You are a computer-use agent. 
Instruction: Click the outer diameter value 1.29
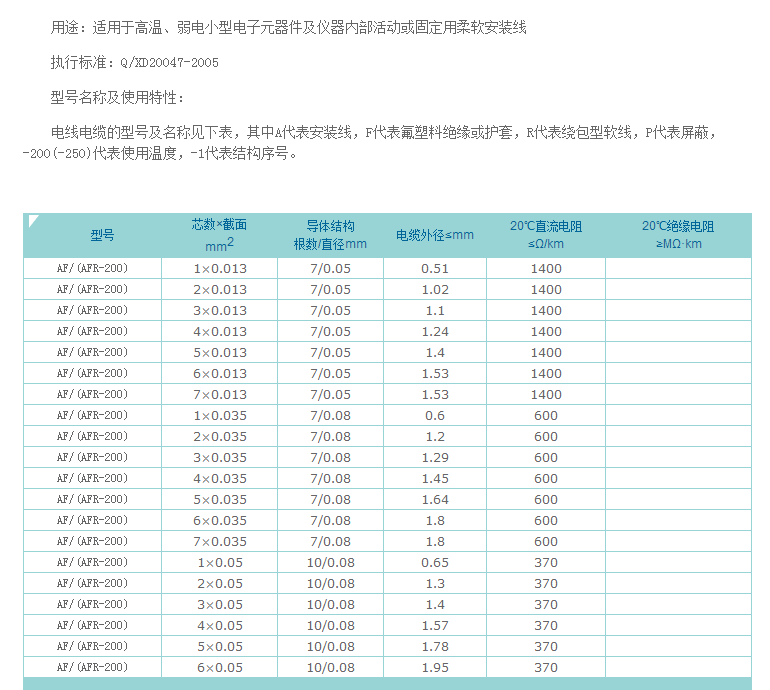pos(435,458)
